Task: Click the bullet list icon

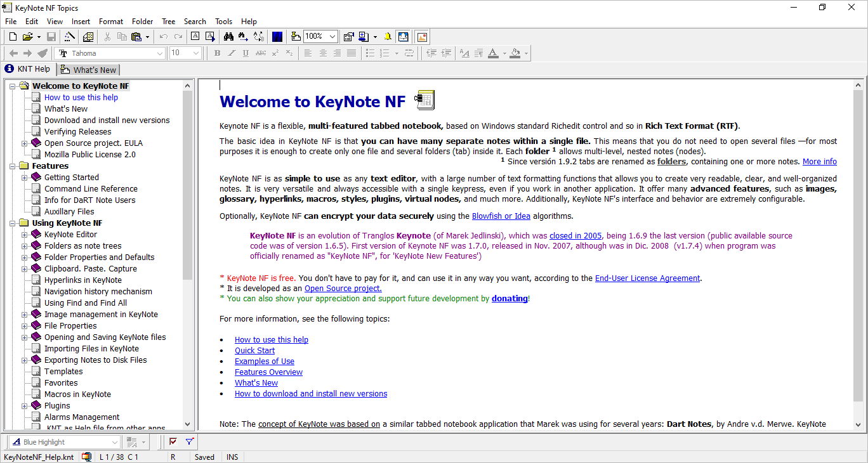Action: [371, 53]
